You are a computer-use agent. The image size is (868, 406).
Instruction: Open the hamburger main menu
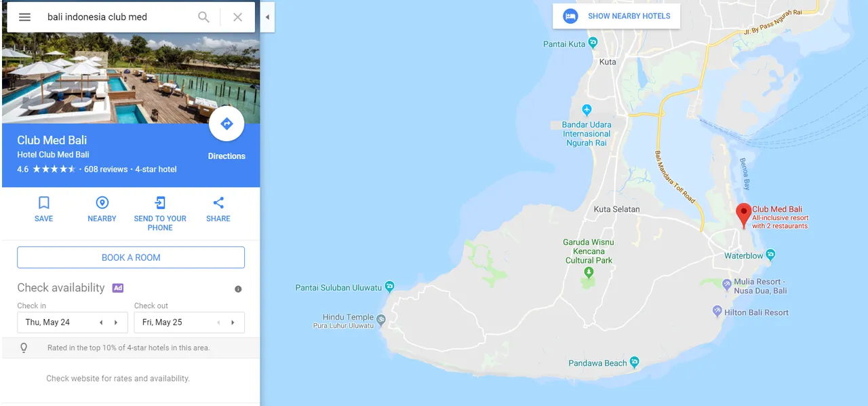pos(24,17)
